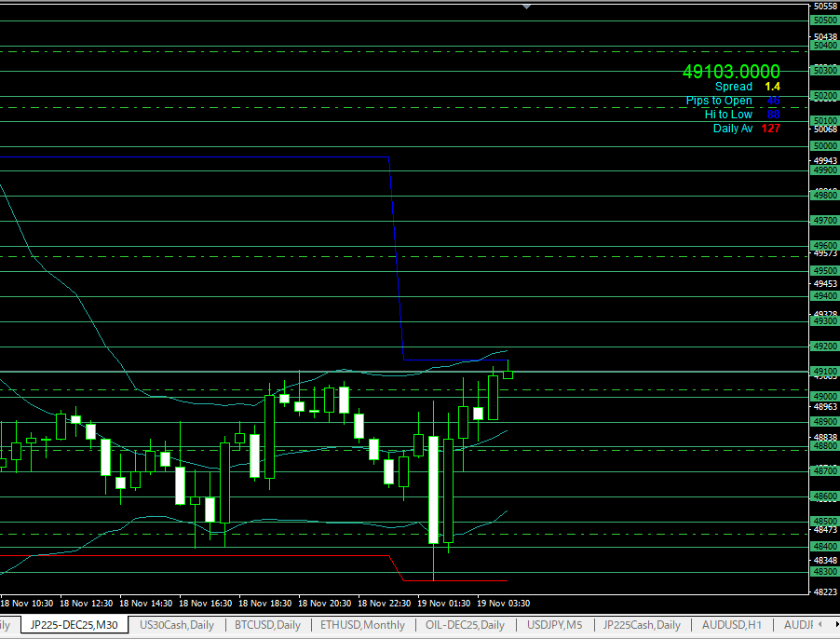This screenshot has height=639, width=840.
Task: Open the BTCUSD,Daily chart tab
Action: 267,625
